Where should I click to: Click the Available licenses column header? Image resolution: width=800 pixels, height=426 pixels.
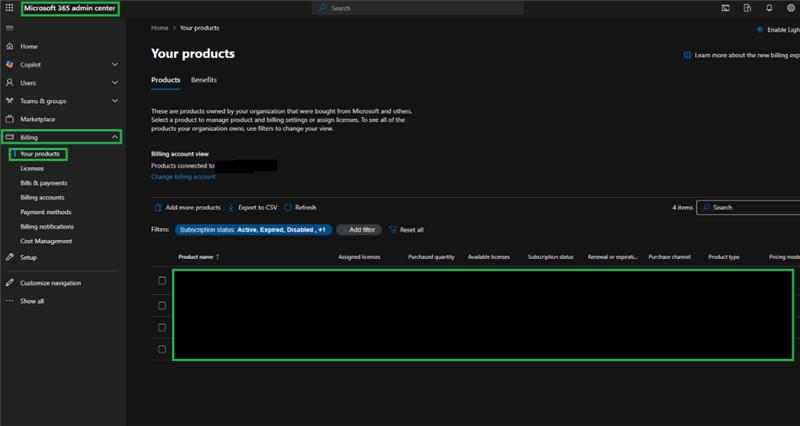point(489,257)
